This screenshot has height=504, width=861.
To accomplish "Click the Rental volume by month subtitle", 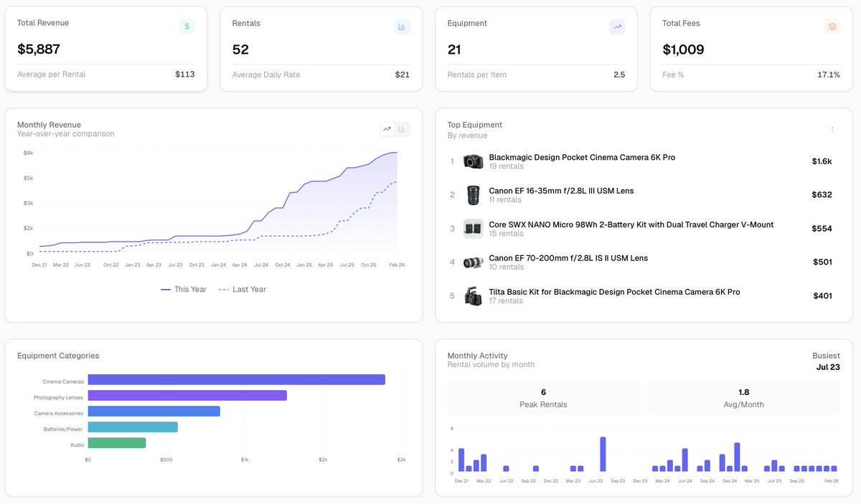I will point(491,365).
